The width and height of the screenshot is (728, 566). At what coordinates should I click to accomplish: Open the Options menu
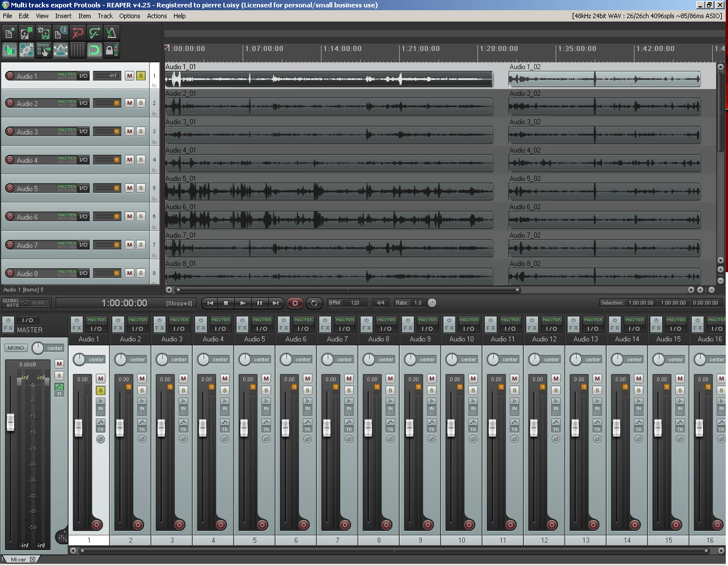point(129,16)
